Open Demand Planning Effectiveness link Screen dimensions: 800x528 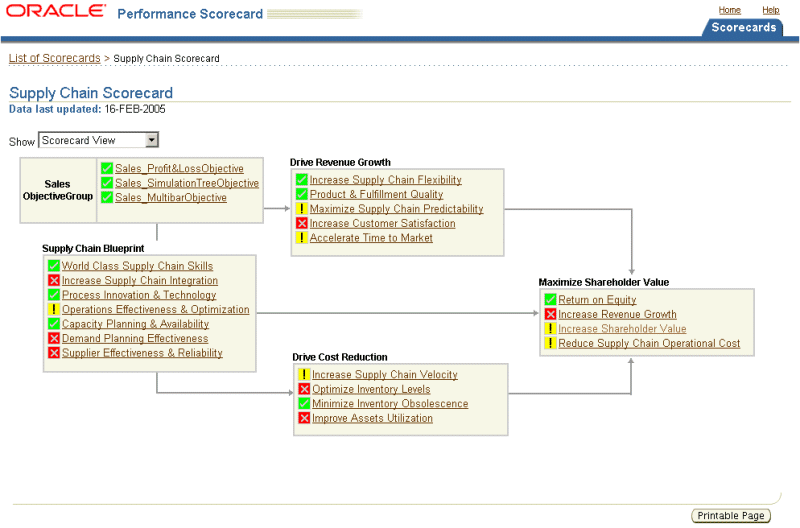135,338
